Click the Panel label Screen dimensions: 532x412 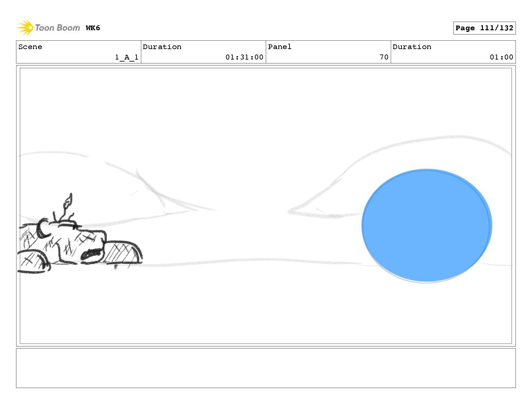(x=279, y=47)
